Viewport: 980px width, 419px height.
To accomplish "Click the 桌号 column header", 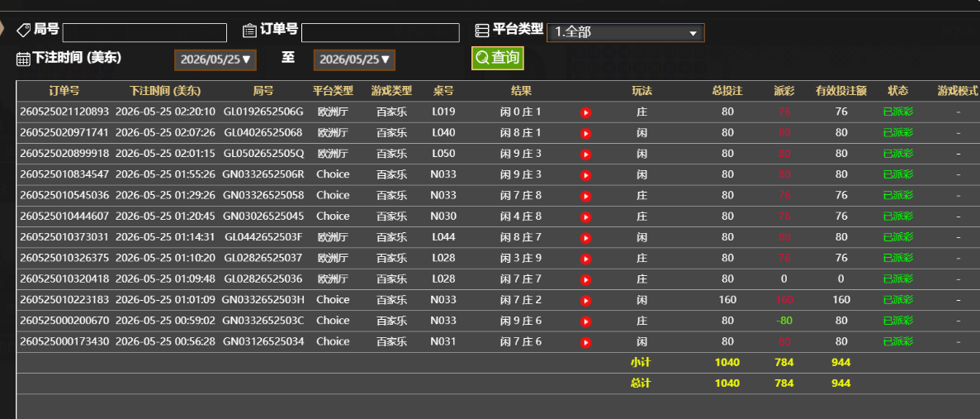I will 443,91.
